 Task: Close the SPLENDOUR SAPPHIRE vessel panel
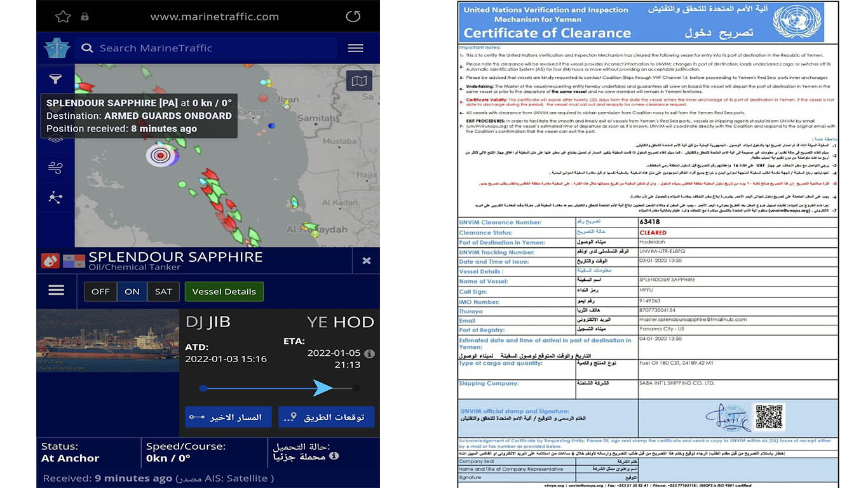(367, 261)
